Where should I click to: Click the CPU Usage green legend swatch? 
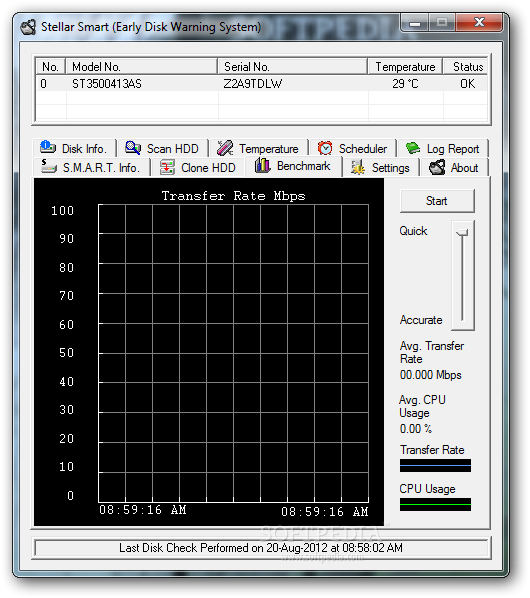pyautogui.click(x=435, y=505)
